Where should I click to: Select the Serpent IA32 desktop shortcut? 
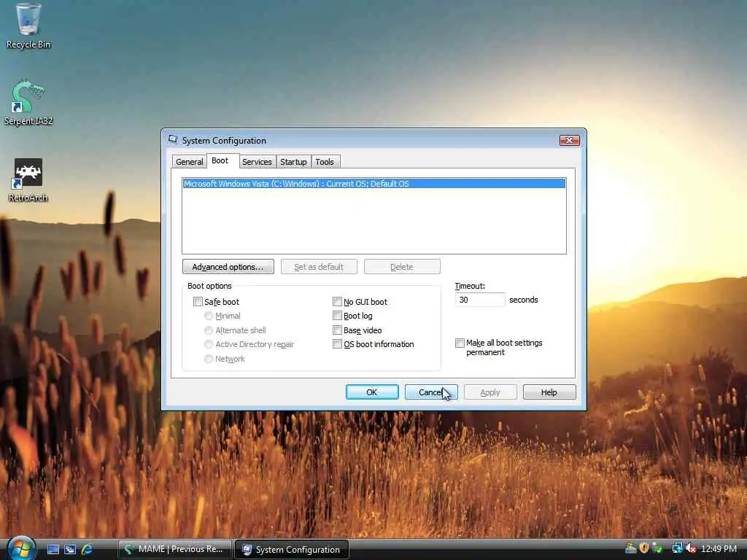pyautogui.click(x=28, y=102)
